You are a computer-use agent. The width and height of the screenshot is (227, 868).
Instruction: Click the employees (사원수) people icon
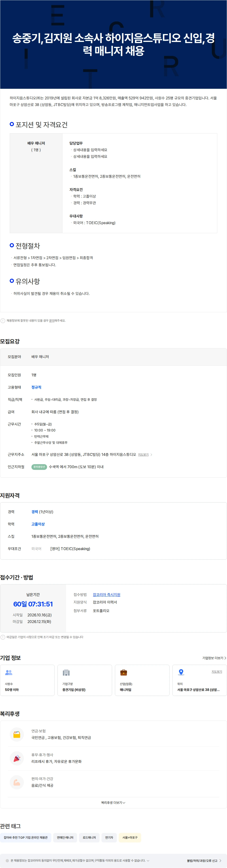point(9,672)
